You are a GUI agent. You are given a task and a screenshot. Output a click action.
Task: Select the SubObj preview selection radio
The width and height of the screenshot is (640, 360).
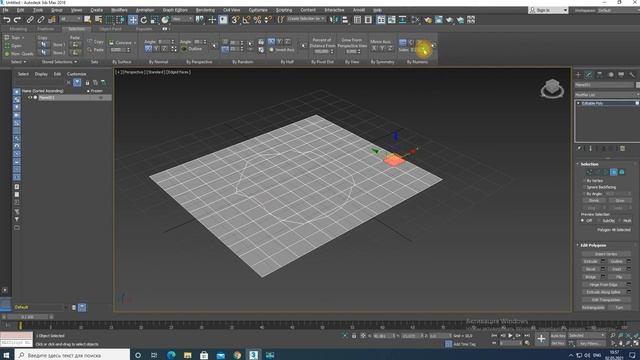click(x=599, y=220)
